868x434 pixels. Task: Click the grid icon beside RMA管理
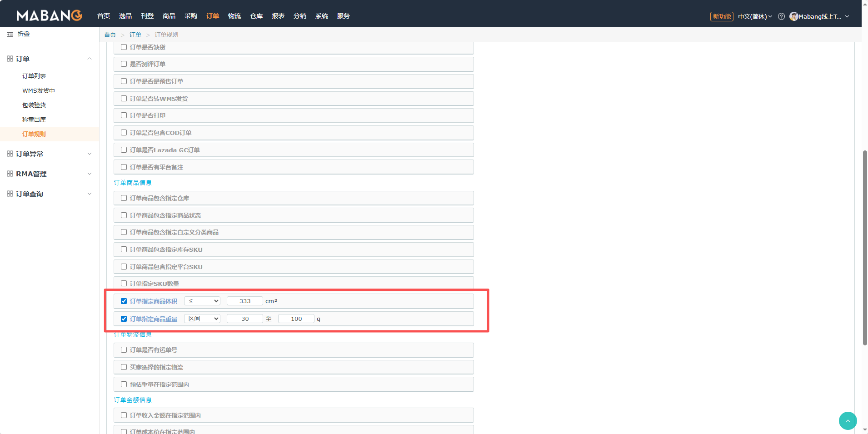10,174
